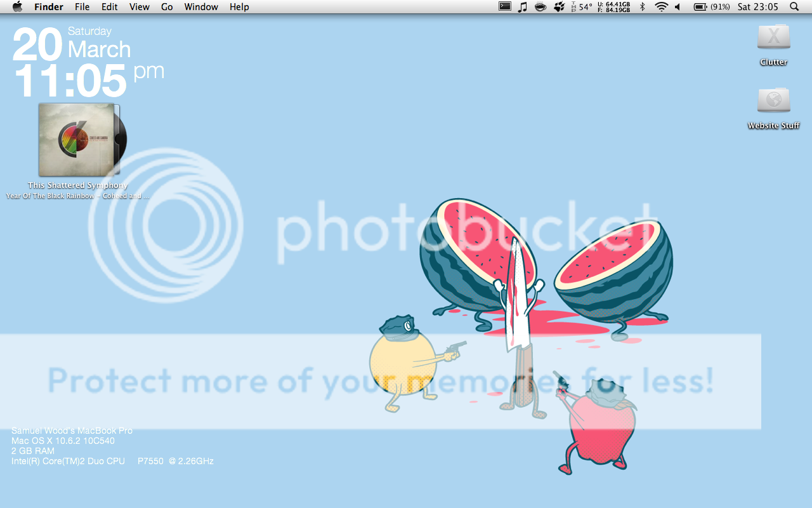Viewport: 812px width, 508px height.
Task: Open the Help menu
Action: pos(239,7)
